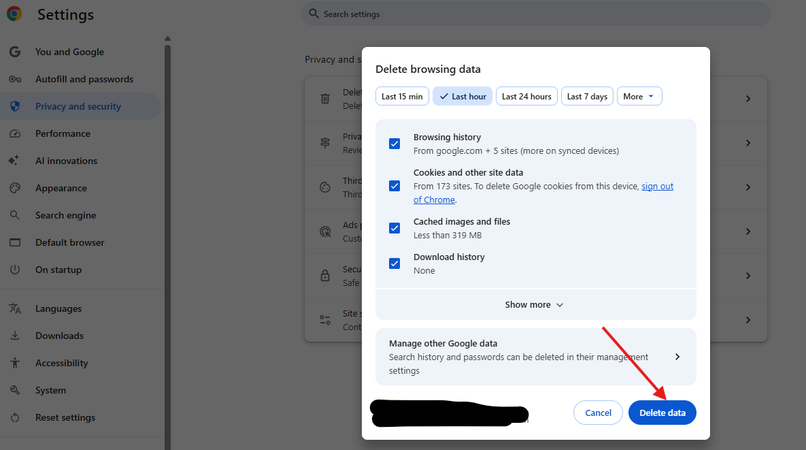The height and width of the screenshot is (450, 806).
Task: Select Last 7 days time range
Action: coord(587,96)
